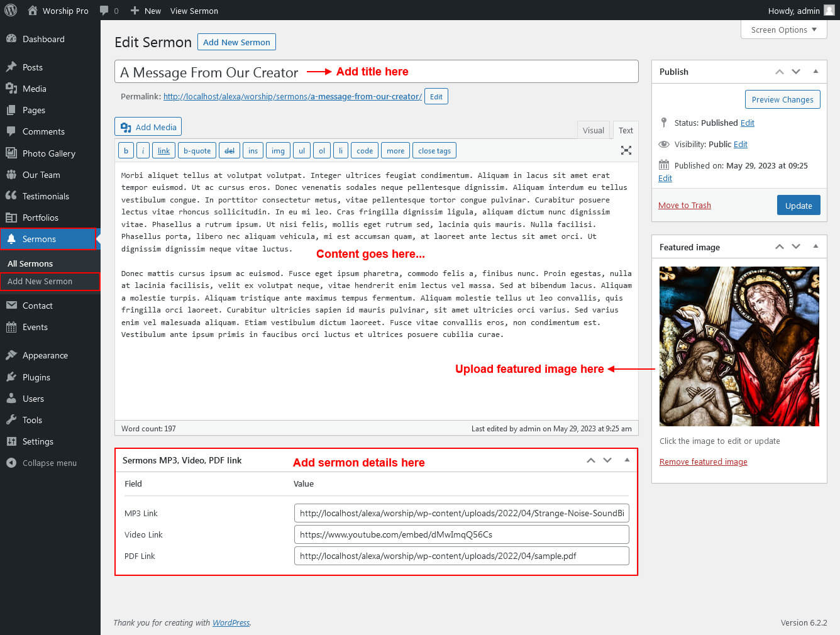This screenshot has height=635, width=840.
Task: Move Publish panel down with chevron
Action: (x=796, y=72)
